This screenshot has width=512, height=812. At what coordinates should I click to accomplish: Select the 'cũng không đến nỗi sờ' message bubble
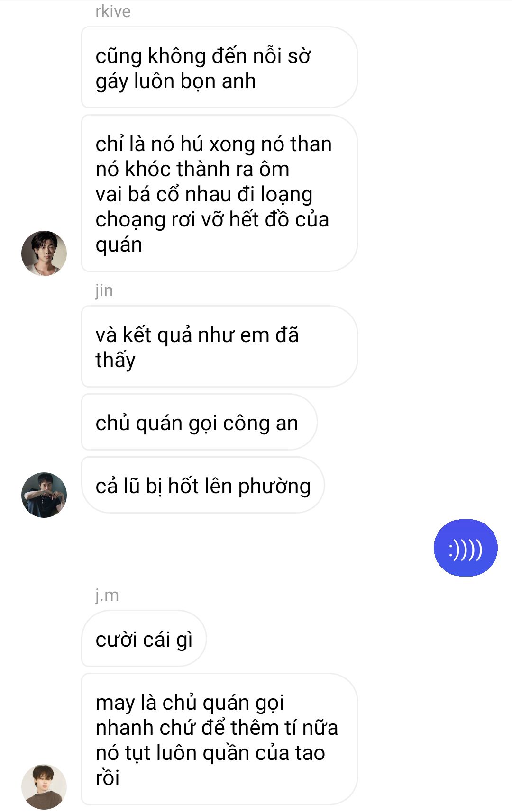[x=219, y=67]
